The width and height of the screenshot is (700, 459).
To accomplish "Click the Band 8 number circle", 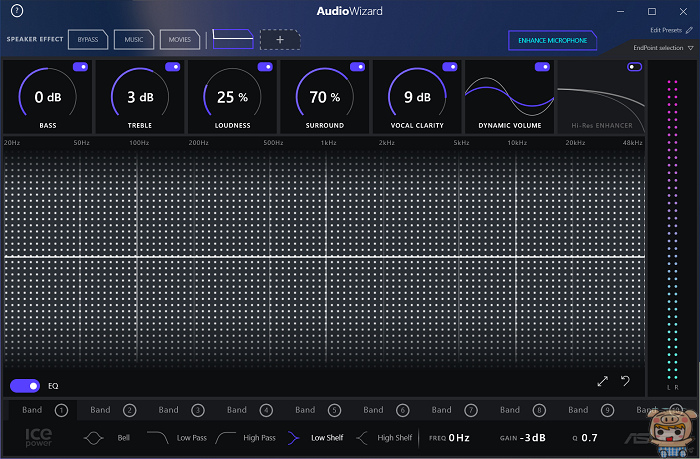I will click(539, 410).
